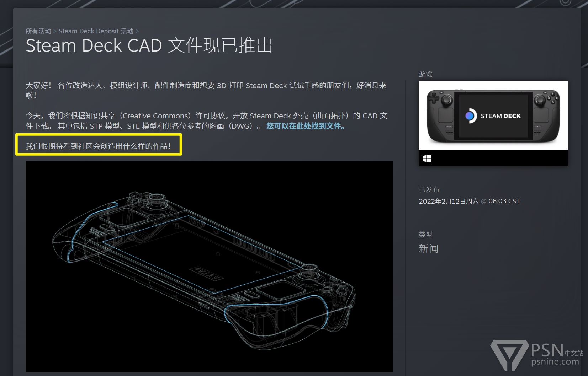588x376 pixels.
Task: Click the 游戏 section heading
Action: click(425, 74)
